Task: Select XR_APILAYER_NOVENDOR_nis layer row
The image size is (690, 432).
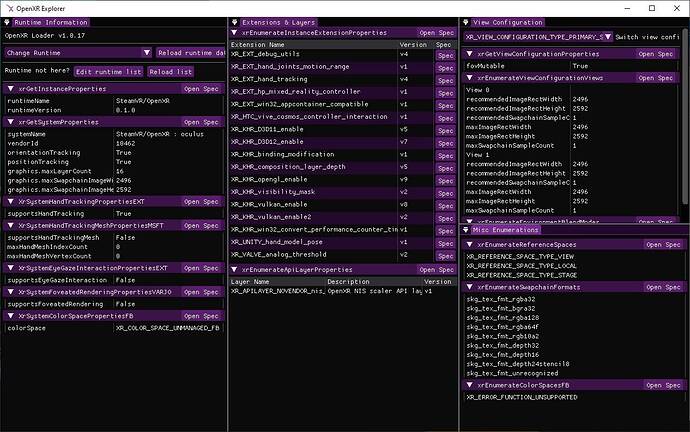Action: coord(343,291)
